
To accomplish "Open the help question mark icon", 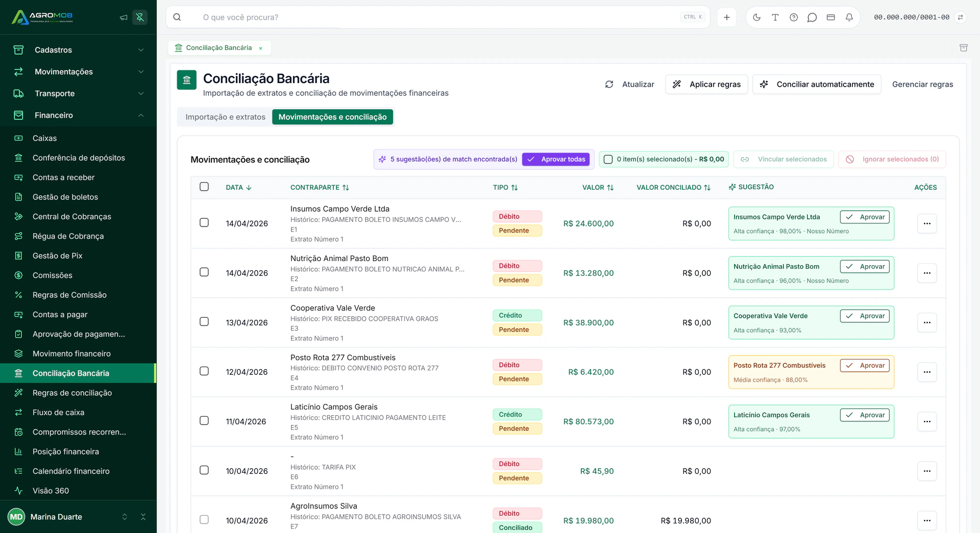I will pyautogui.click(x=794, y=17).
